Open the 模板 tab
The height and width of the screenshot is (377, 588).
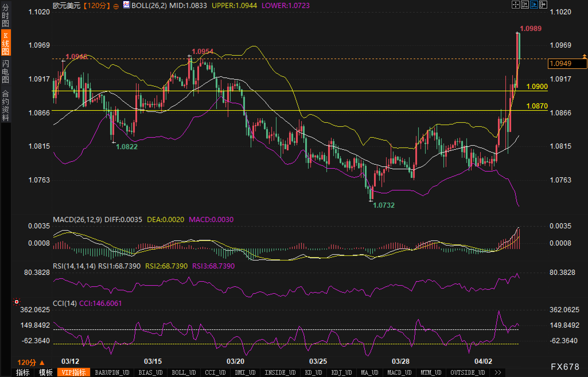point(45,372)
